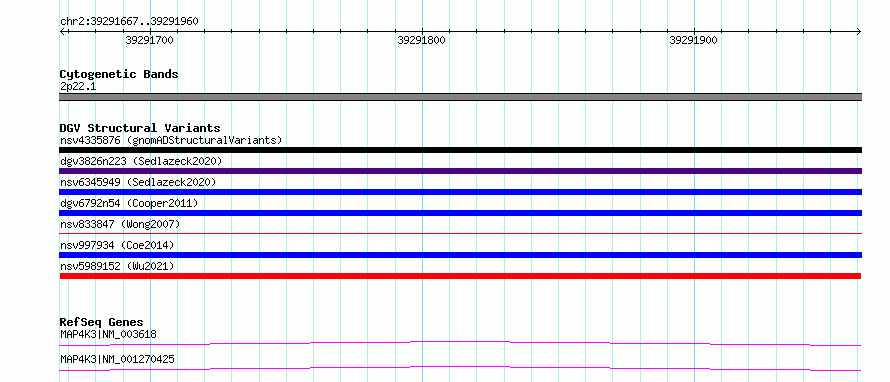
Task: Select the gray 2p22.1 cytogenetic band bar
Action: point(460,97)
